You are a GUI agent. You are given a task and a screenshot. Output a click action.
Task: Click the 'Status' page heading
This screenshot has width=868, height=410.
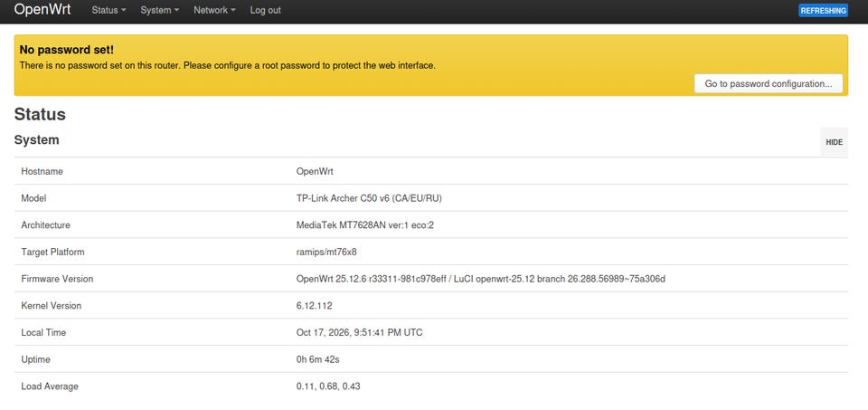click(40, 115)
